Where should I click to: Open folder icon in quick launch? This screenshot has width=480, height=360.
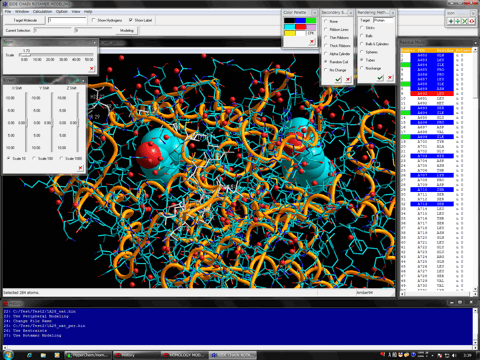point(43,355)
